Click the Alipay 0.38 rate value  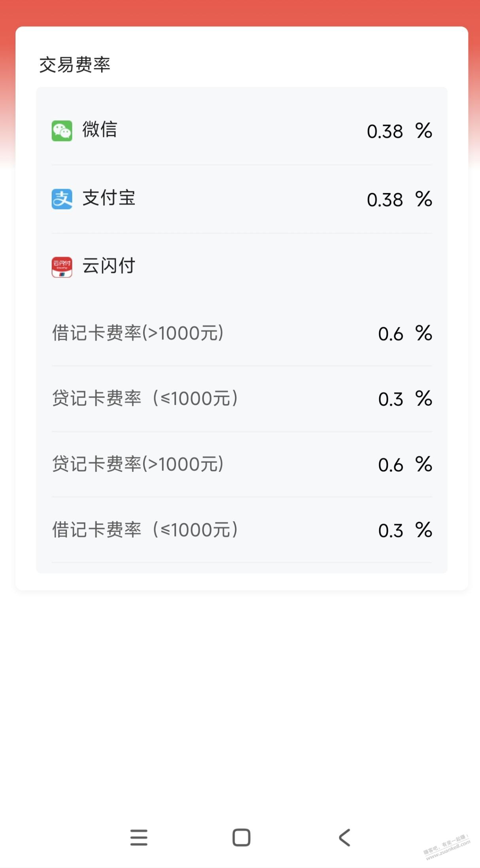(x=385, y=200)
